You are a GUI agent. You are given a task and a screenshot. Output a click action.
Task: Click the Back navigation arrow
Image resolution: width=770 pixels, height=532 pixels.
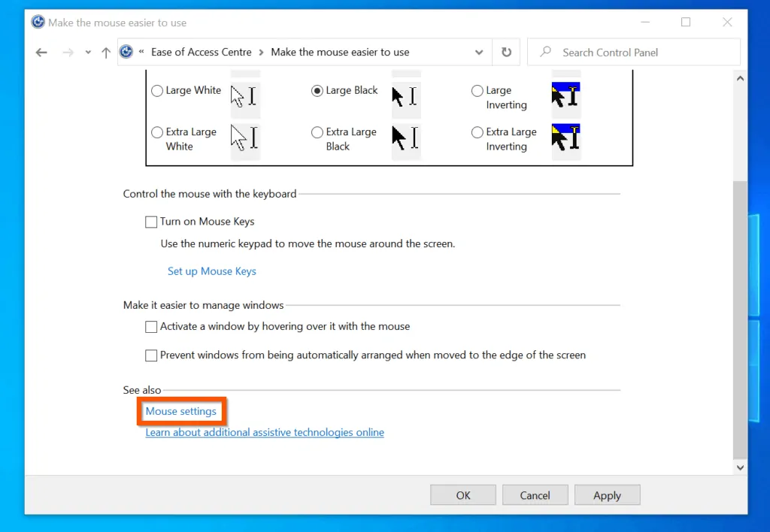41,53
